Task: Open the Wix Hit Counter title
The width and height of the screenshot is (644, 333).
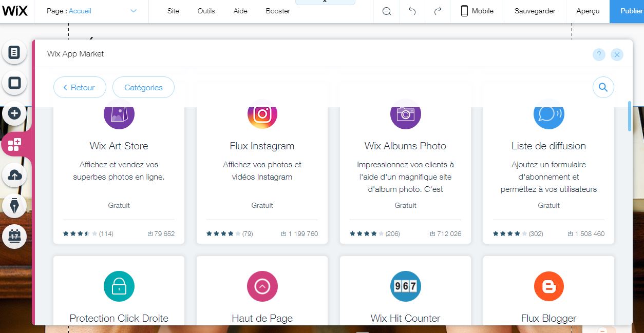Action: point(406,318)
